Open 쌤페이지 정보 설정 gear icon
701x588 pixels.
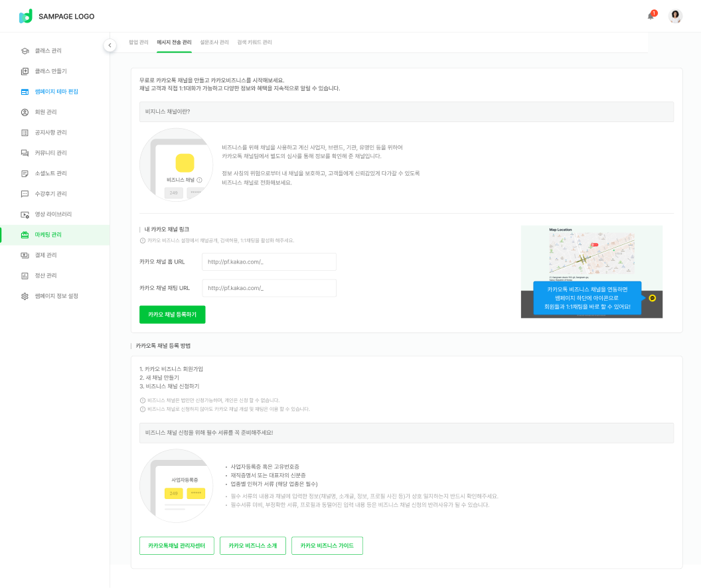(x=25, y=296)
